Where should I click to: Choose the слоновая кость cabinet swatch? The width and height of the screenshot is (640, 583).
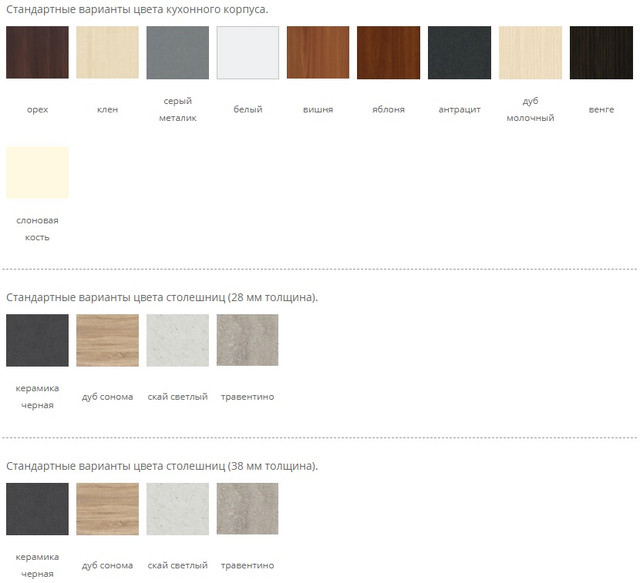click(37, 173)
